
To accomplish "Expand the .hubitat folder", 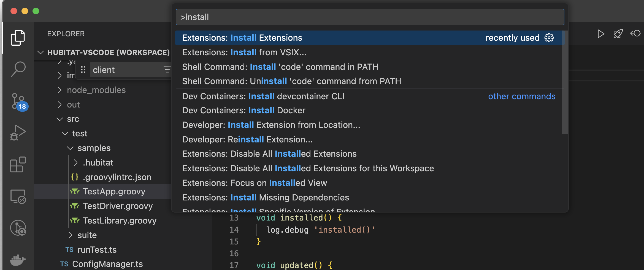I will pos(75,162).
